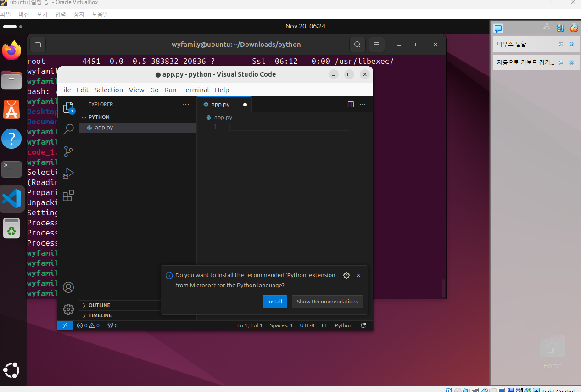Dismiss the Python extension notification

click(x=358, y=275)
